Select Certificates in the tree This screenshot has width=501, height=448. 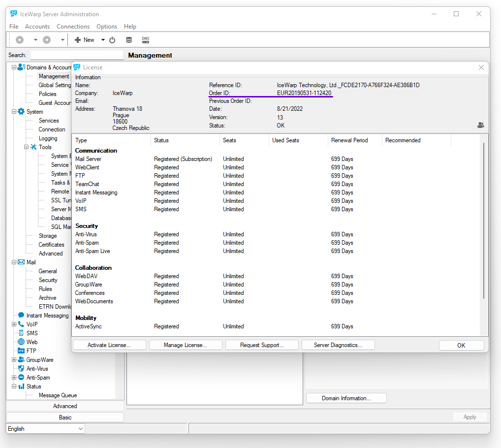[x=52, y=245]
